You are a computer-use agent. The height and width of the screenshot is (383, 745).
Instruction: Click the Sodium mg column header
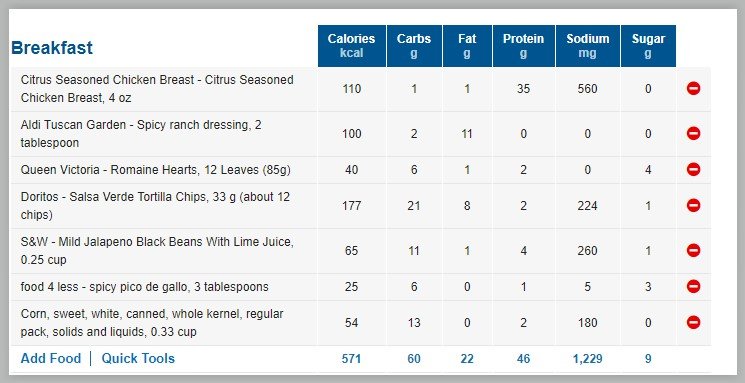[587, 46]
